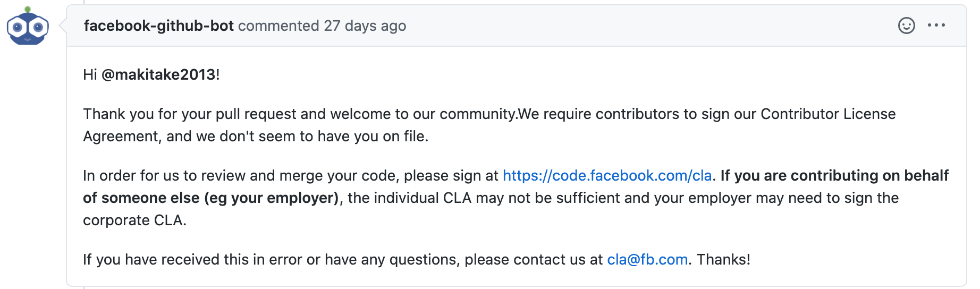Image resolution: width=980 pixels, height=289 pixels.
Task: Click the bold "If you are contributing on behalf" text
Action: [834, 175]
